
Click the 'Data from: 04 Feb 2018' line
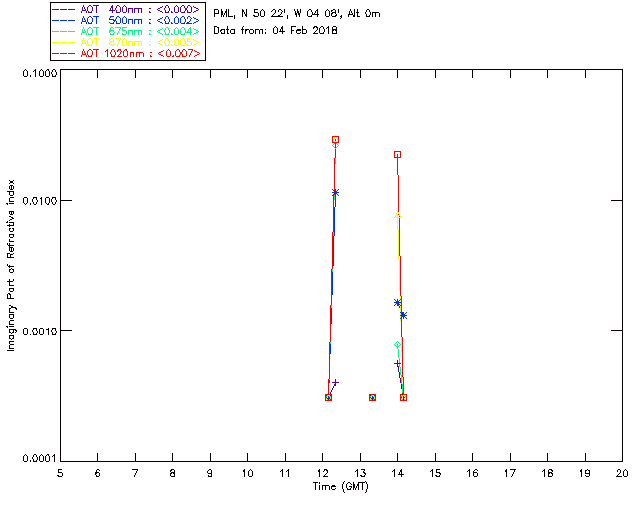[276, 31]
